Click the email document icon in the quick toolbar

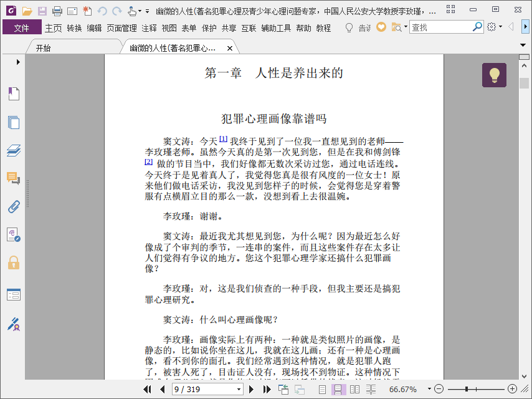pyautogui.click(x=72, y=12)
